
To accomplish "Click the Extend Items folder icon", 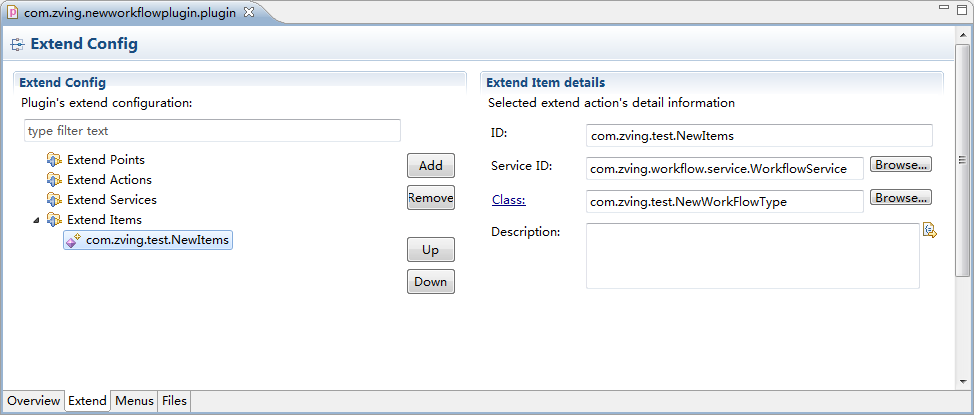I will point(54,220).
